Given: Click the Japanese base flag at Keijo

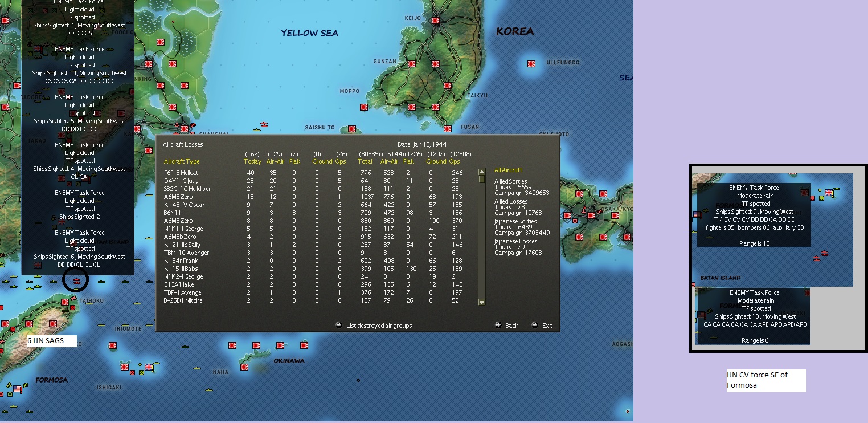Looking at the screenshot, I should coord(436,21).
